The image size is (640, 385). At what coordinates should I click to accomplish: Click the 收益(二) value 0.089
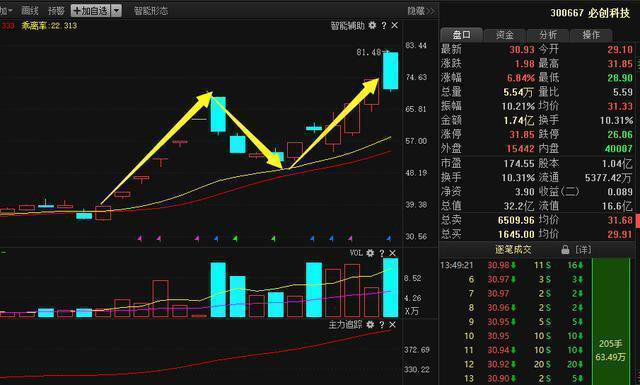[x=620, y=192]
